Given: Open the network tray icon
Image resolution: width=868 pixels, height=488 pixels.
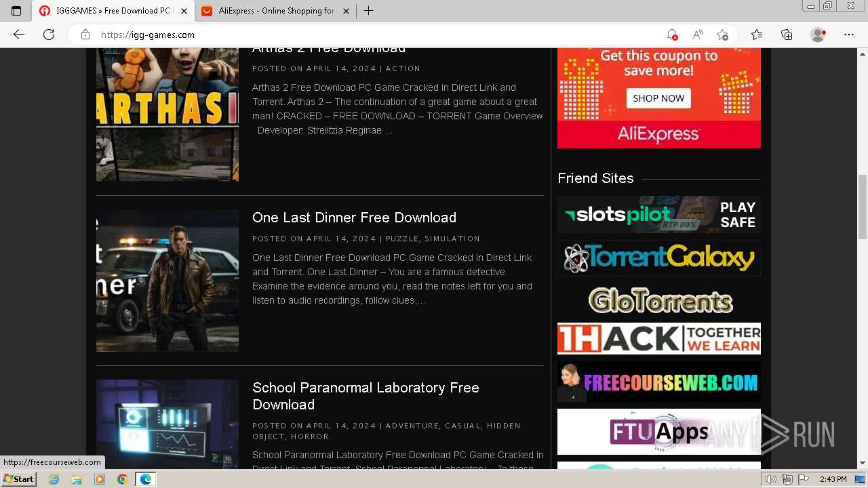Looking at the screenshot, I should pyautogui.click(x=787, y=479).
